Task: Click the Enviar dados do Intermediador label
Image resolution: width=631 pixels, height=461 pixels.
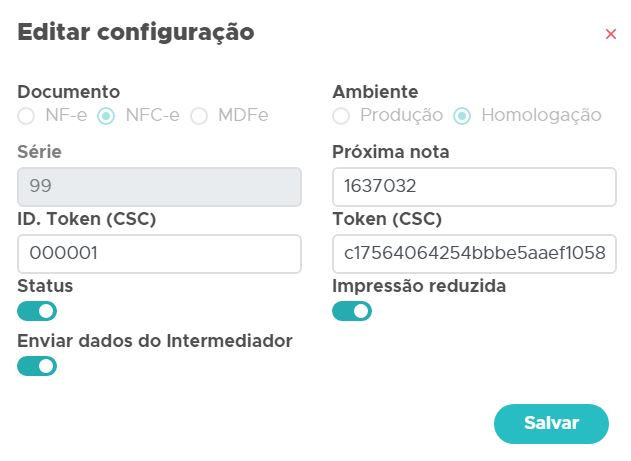Action: click(x=155, y=341)
